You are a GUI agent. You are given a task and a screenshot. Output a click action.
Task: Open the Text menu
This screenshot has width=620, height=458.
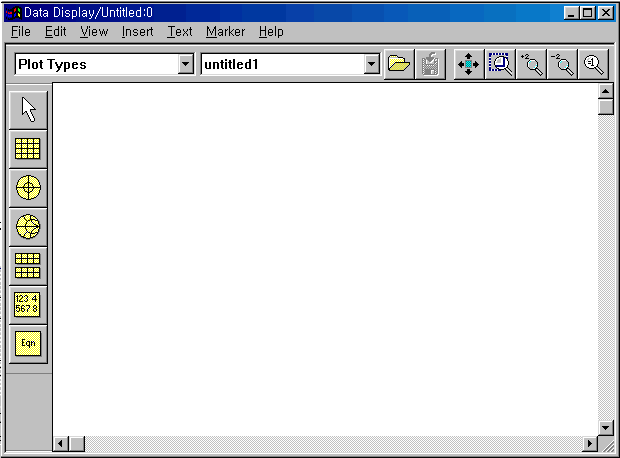click(x=180, y=32)
